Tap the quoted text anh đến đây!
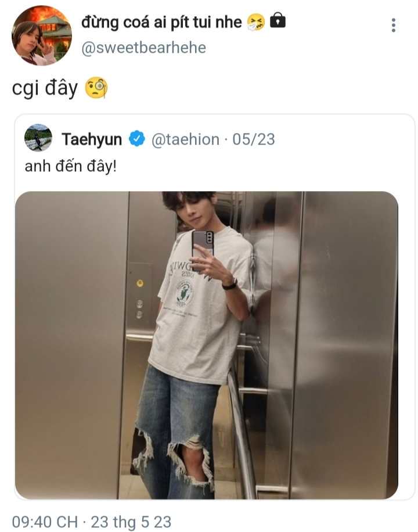Screen dimensions: 418x532 [x=71, y=166]
